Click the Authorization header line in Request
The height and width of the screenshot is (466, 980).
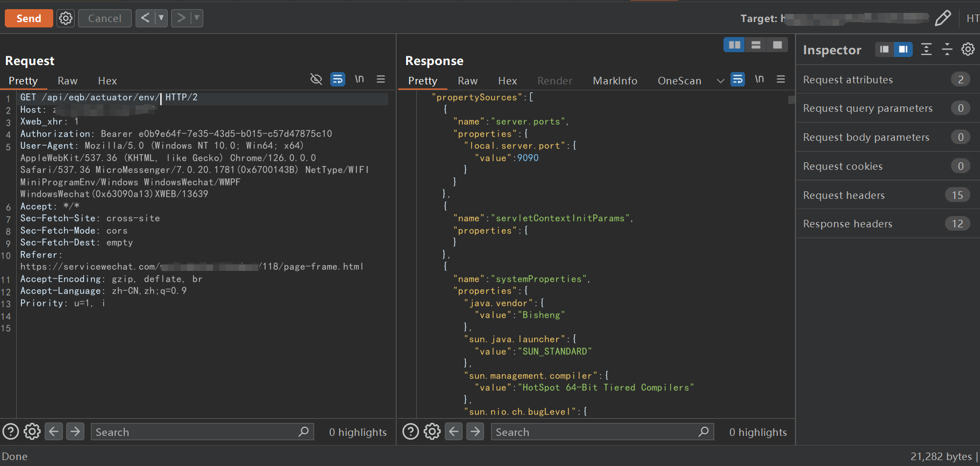point(176,134)
